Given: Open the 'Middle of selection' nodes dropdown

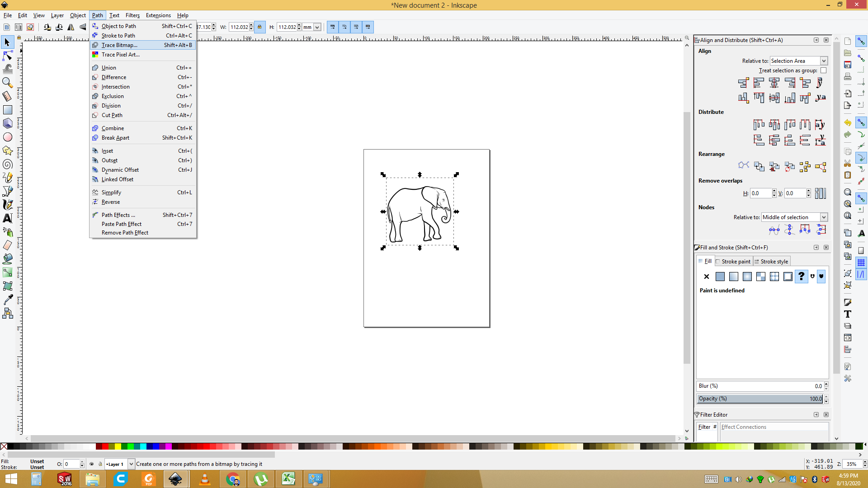Looking at the screenshot, I should tap(794, 217).
